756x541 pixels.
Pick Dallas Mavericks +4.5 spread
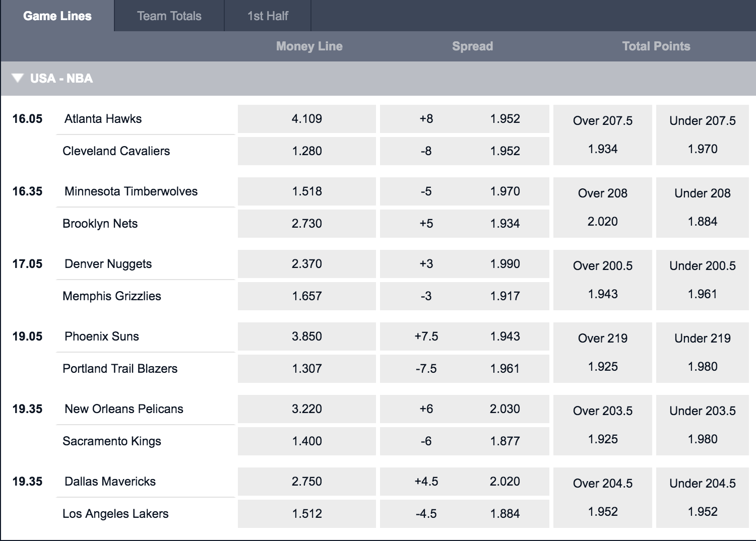(x=465, y=482)
